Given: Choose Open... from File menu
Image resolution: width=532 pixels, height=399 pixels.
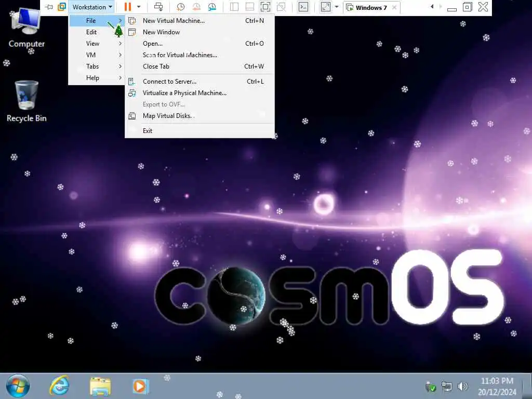Looking at the screenshot, I should pos(199,44).
